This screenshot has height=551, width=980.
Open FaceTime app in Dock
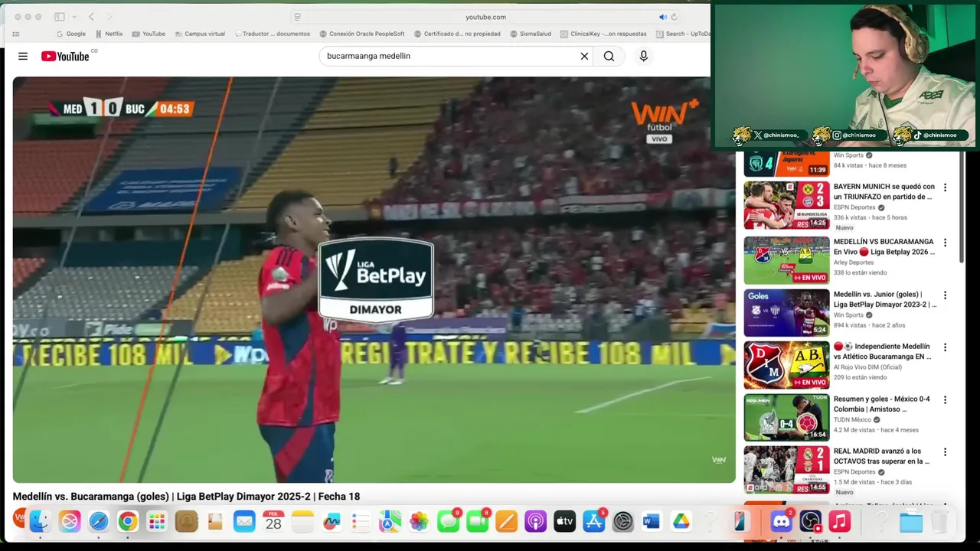477,522
